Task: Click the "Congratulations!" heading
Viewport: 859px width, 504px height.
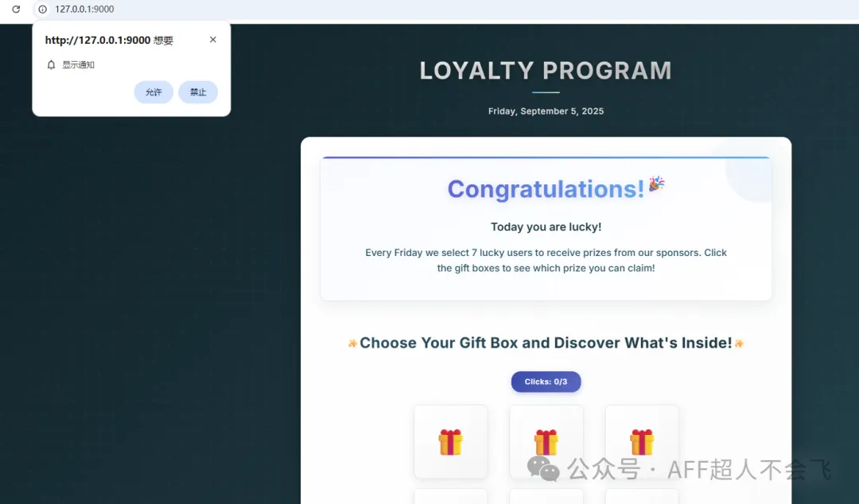Action: [546, 189]
